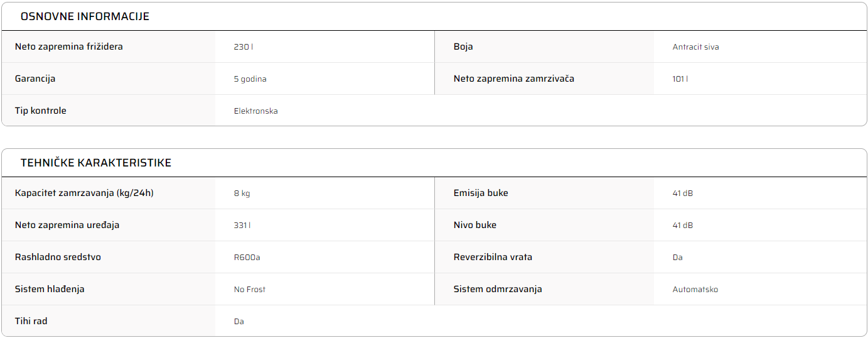Select the Boja label
The image size is (868, 338).
coord(463,46)
